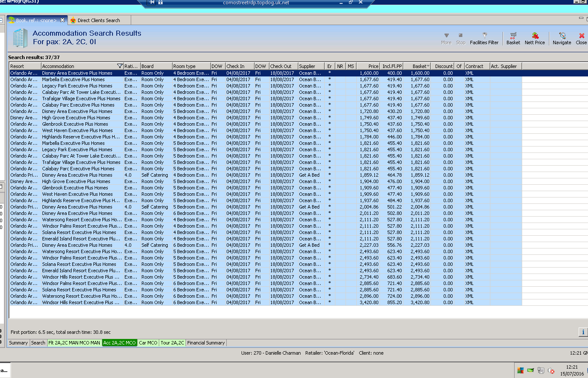
Task: Sort by the Act. Supplier column header
Action: [506, 66]
